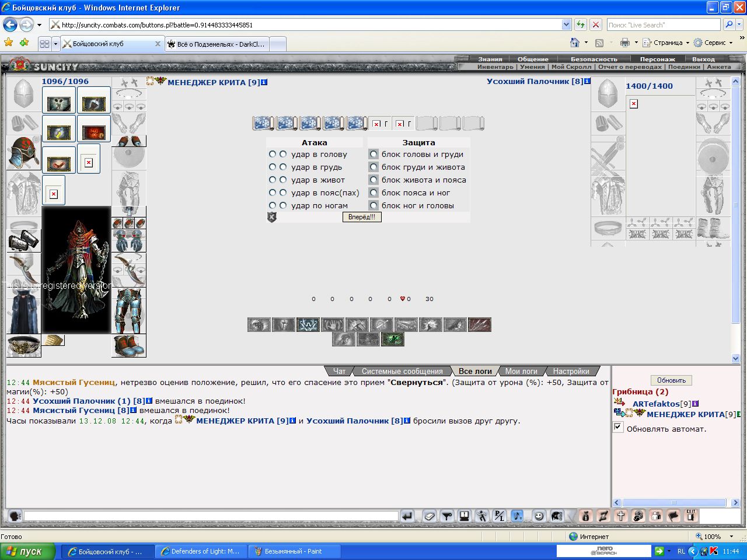This screenshot has width=747, height=560.
Task: Click the flag icon in chat toolbar
Action: point(673,516)
